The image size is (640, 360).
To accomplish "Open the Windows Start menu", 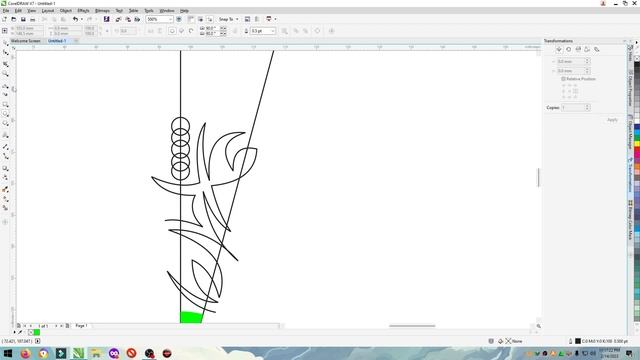I will (8, 353).
